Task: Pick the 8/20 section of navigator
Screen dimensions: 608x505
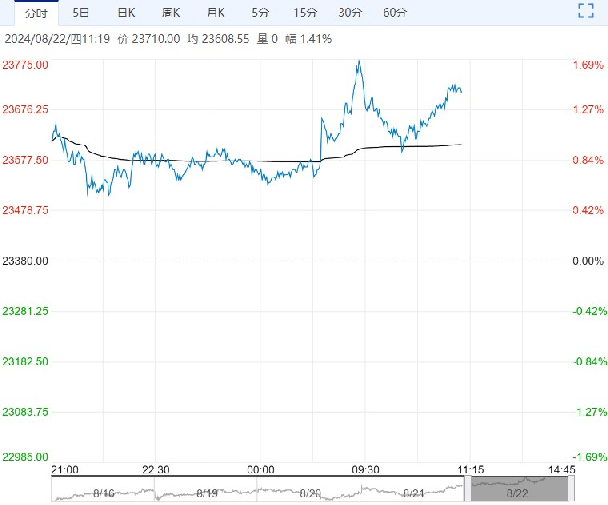Action: 311,490
